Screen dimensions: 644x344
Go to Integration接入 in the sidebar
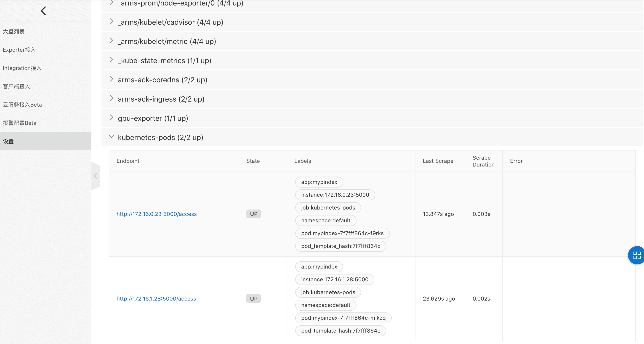pyautogui.click(x=22, y=68)
